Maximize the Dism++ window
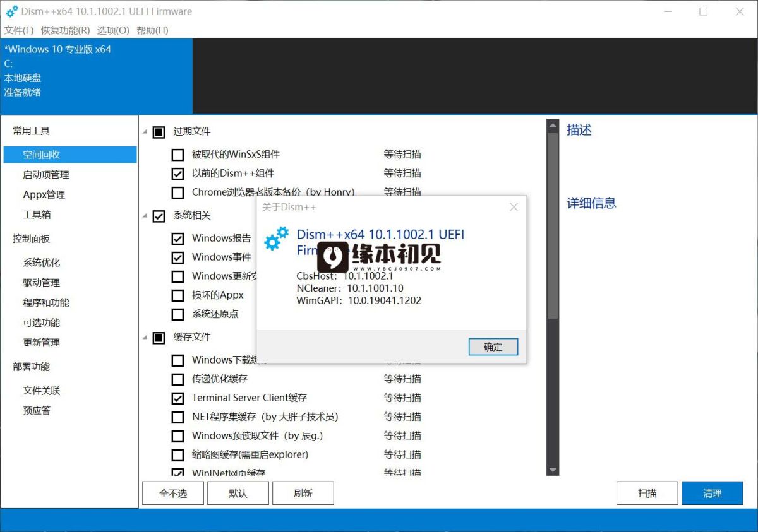 point(703,11)
